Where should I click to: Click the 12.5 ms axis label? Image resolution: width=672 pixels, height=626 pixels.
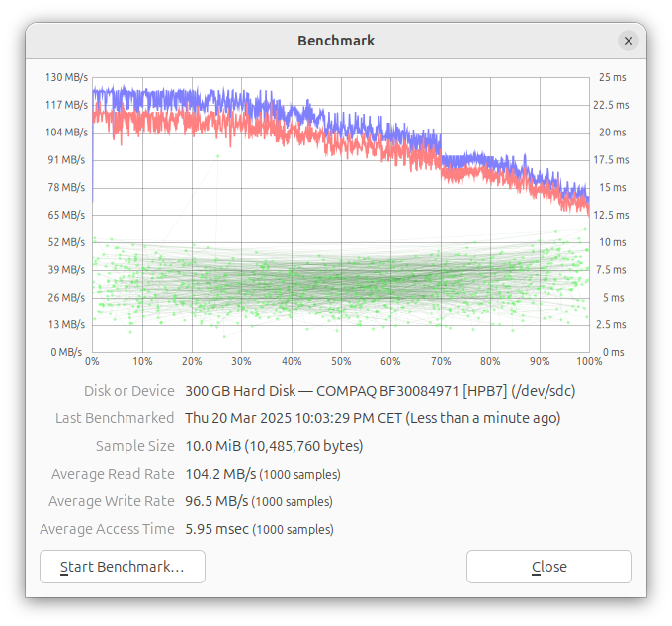611,215
